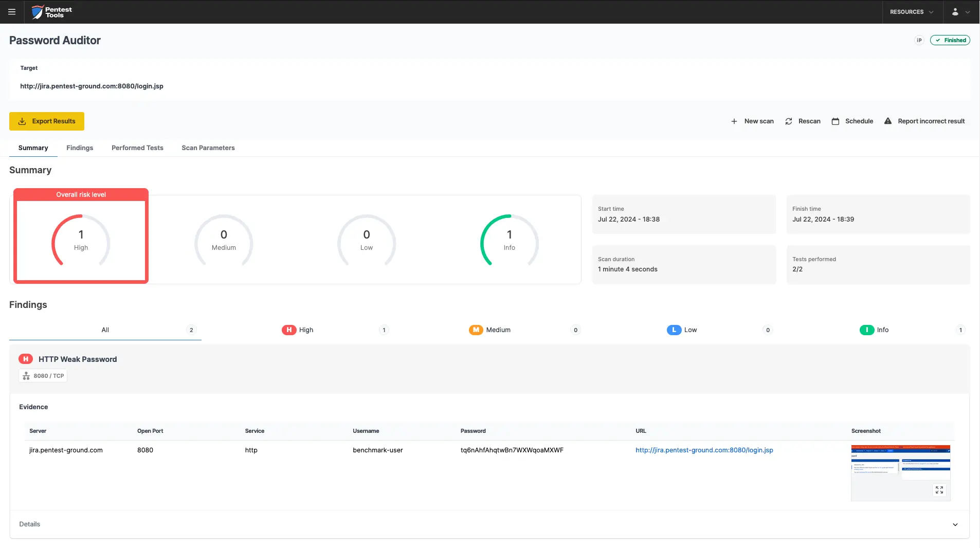Switch to the Summary tab
This screenshot has height=548, width=980.
33,148
